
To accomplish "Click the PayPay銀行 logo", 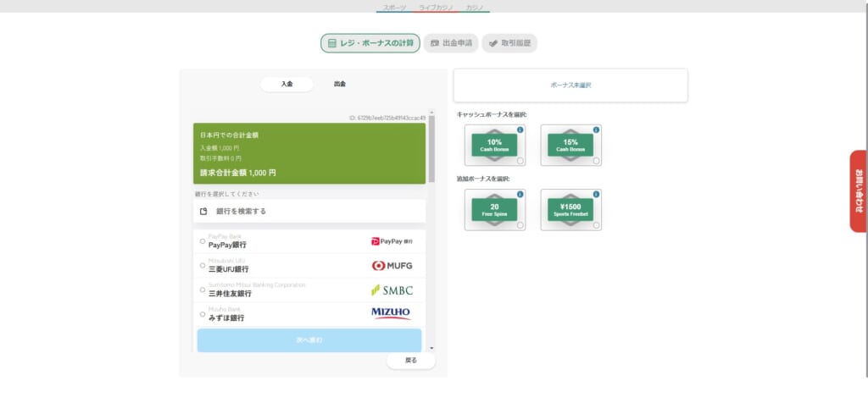I will (x=392, y=241).
